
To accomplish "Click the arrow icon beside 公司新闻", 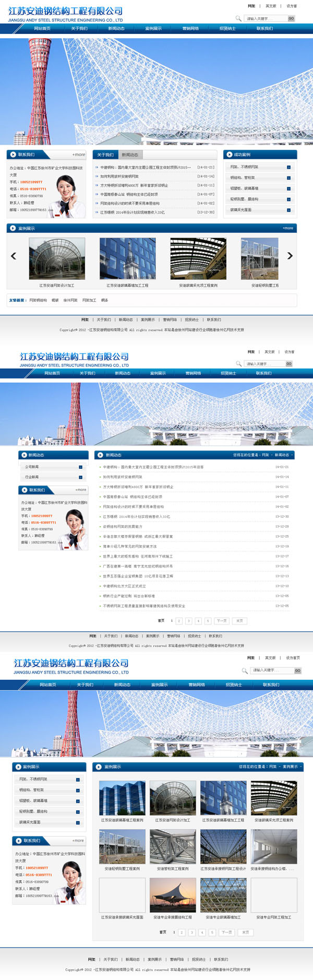I will [80, 467].
